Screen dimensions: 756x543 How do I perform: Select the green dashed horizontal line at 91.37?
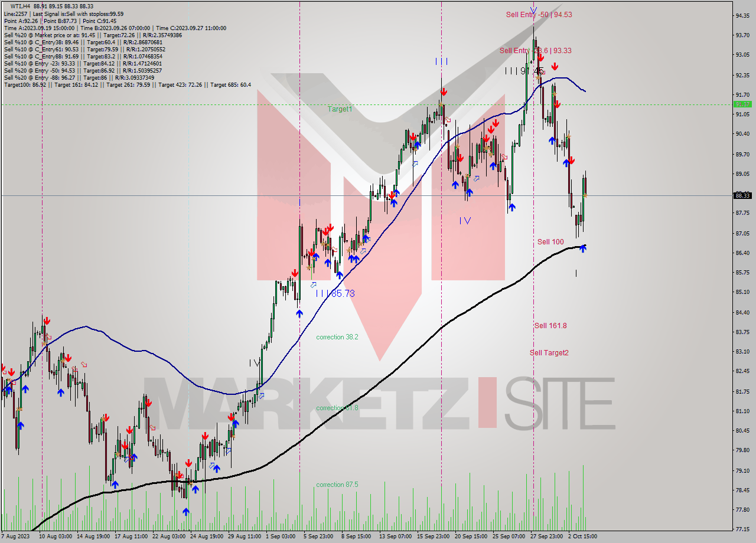[366, 104]
